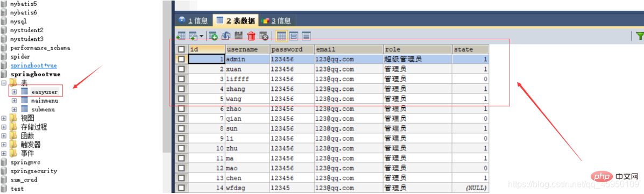Click the green filter funnel icon
644x194 pixels.
pos(640,36)
